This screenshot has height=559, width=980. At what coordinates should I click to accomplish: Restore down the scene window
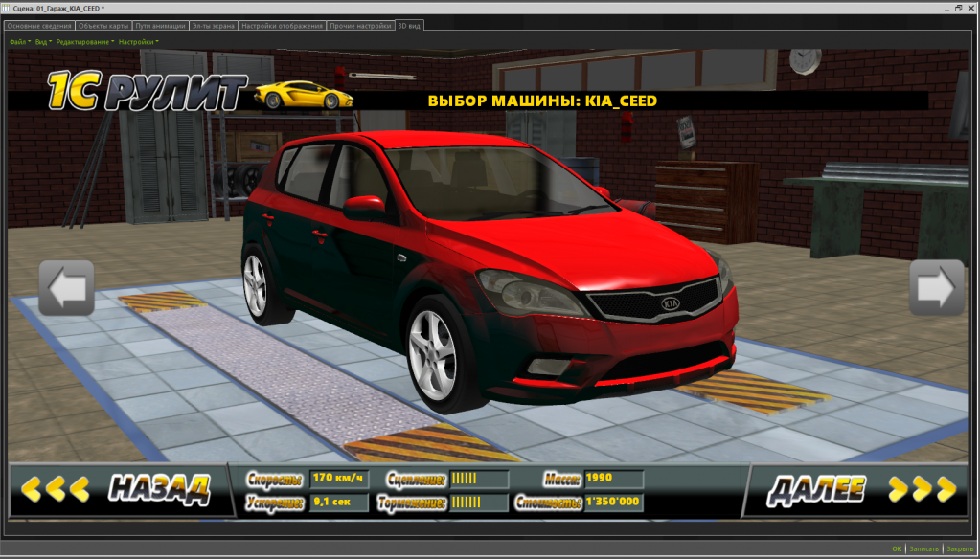tap(959, 8)
